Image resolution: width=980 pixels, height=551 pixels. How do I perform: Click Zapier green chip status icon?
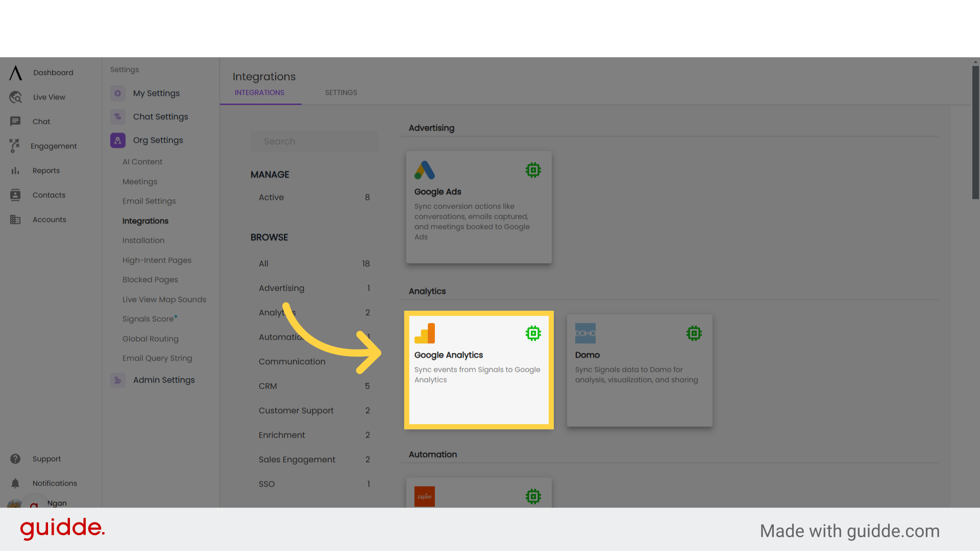pos(533,496)
